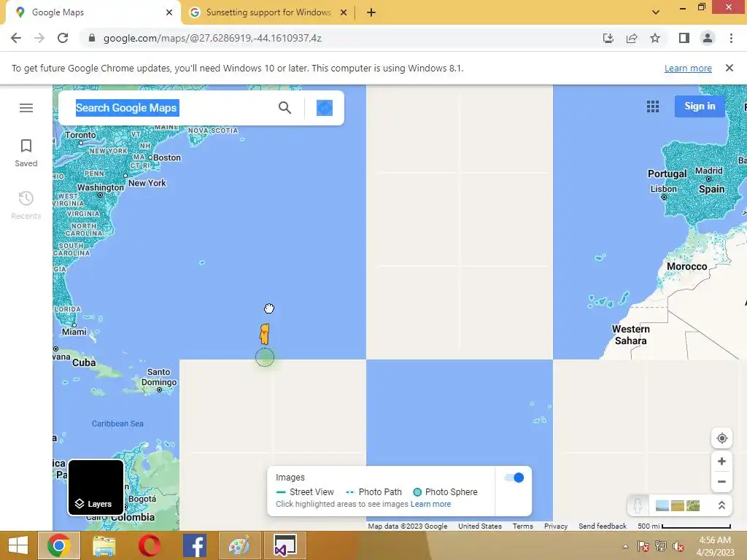
Task: Click Send feedback link
Action: (603, 526)
